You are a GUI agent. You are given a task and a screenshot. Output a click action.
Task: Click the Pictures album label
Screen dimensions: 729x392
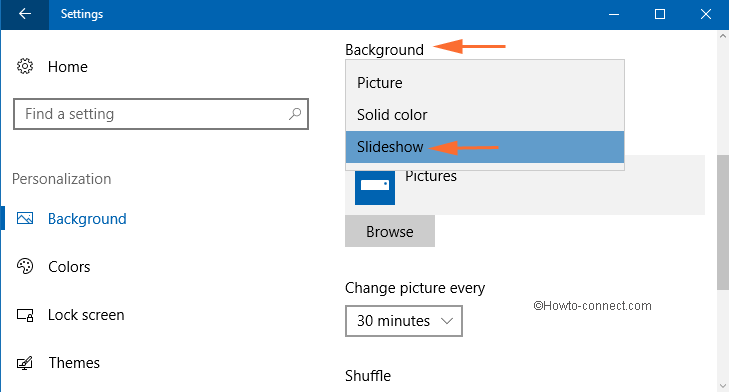coord(431,176)
